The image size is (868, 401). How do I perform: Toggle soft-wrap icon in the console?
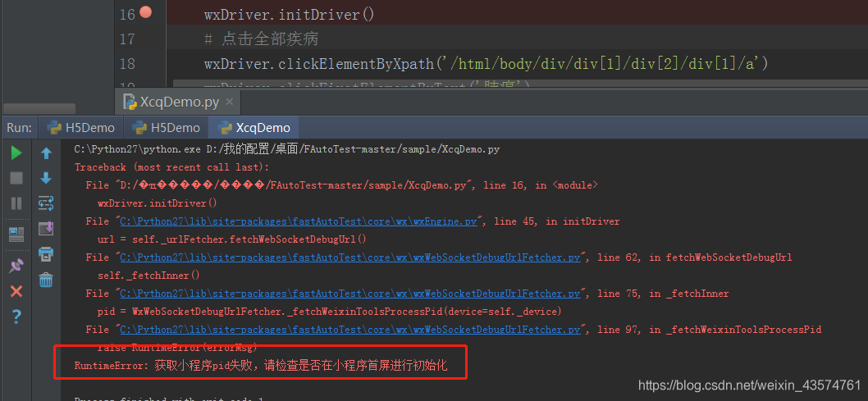pyautogui.click(x=46, y=203)
